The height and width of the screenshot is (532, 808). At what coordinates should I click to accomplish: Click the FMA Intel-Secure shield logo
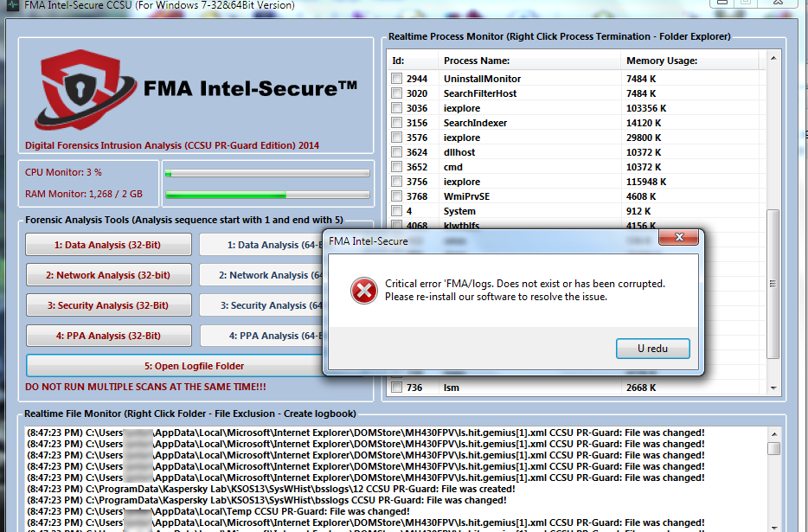[85, 89]
